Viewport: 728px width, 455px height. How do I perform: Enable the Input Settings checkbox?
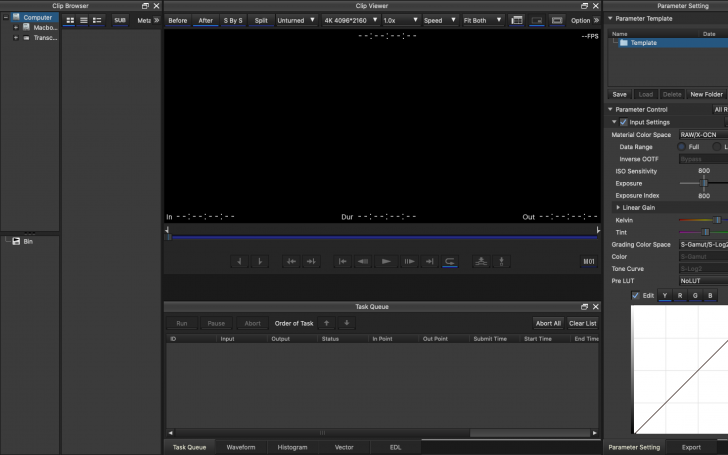pyautogui.click(x=624, y=122)
